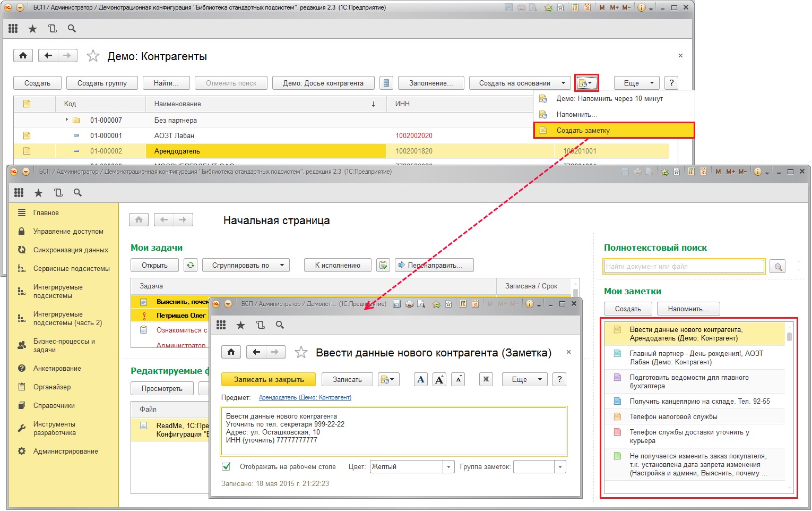The height and width of the screenshot is (511, 812).
Task: Click help question button in Контрагенты
Action: tap(671, 83)
